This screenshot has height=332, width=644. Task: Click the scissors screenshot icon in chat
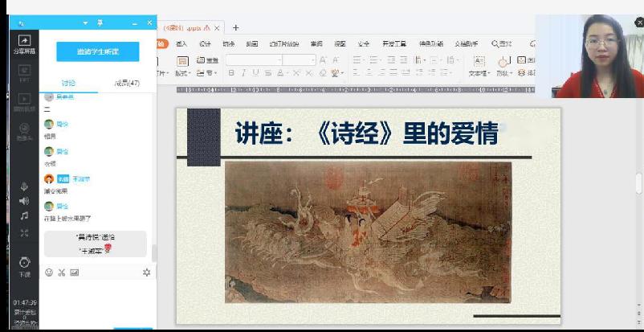pos(62,273)
